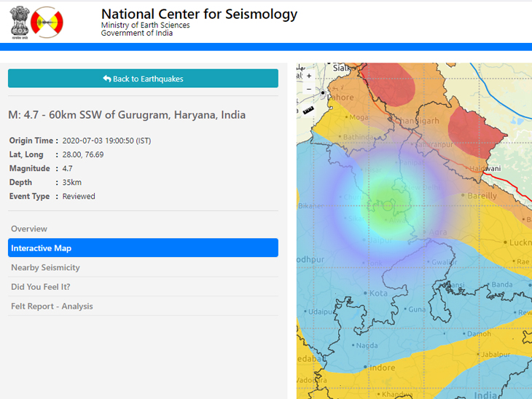Click the Ministry of Earth Sciences text
This screenshot has height=399, width=532.
tap(145, 25)
